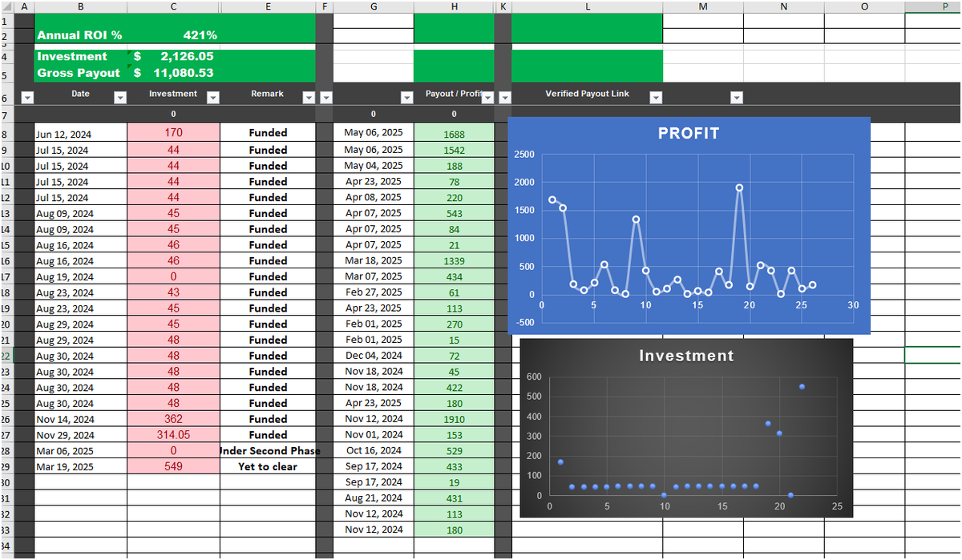Viewport: 962px width, 560px height.
Task: Select the Jun 12, 2024 date cell
Action: click(80, 134)
